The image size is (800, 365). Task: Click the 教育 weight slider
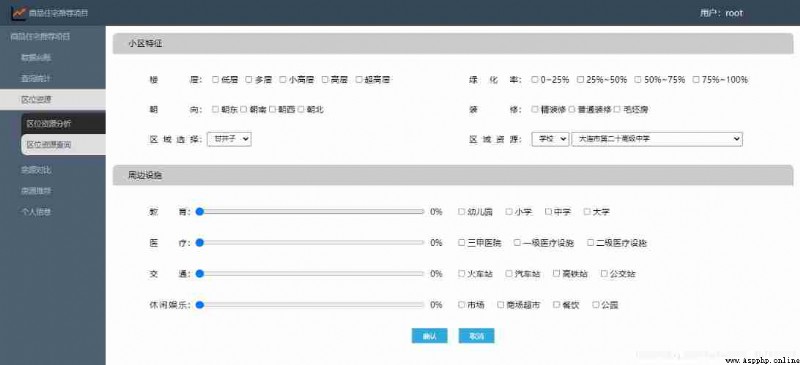[x=310, y=211]
